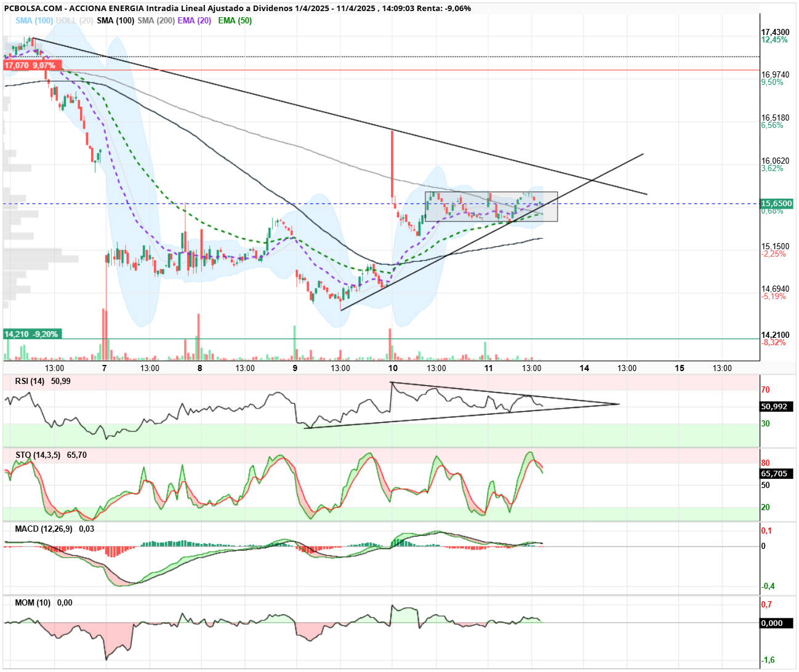
Task: Click the 6,56% percentage axis label
Action: [x=773, y=126]
